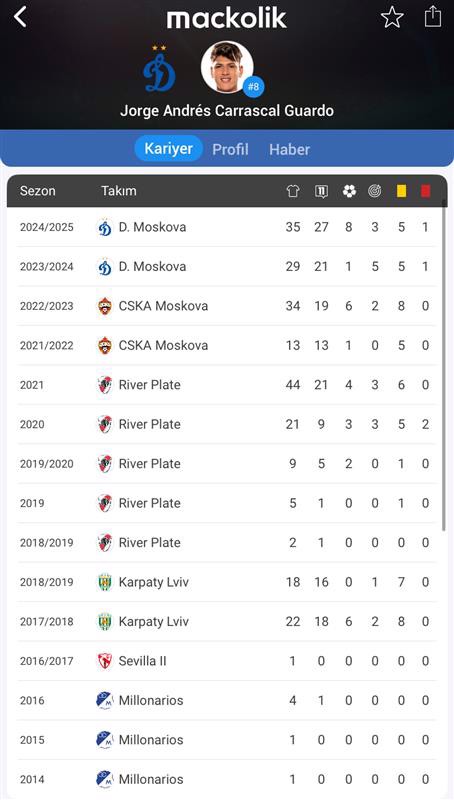454x800 pixels.
Task: Open the 2017/2018 Karpaty Lviv row
Action: point(226,621)
